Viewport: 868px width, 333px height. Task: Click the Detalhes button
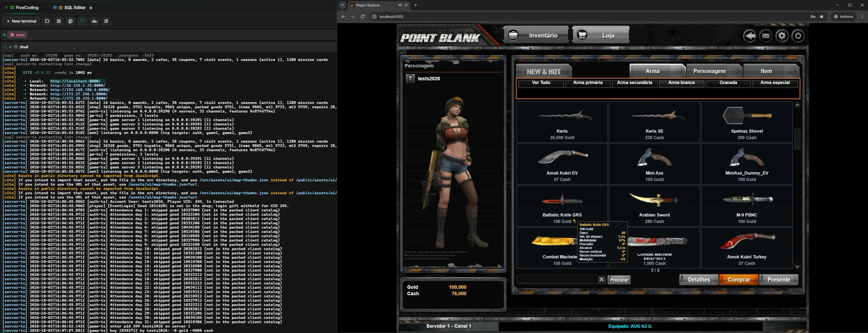(699, 279)
